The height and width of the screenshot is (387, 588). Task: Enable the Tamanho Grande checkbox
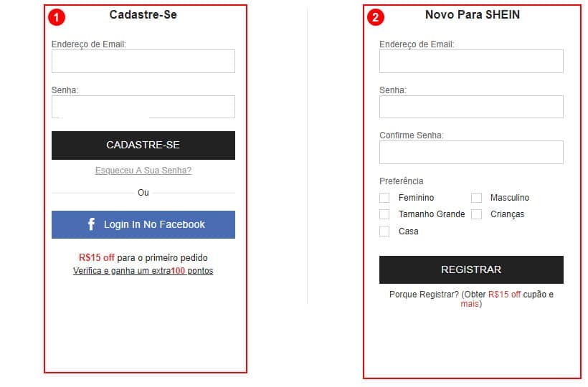click(x=384, y=214)
